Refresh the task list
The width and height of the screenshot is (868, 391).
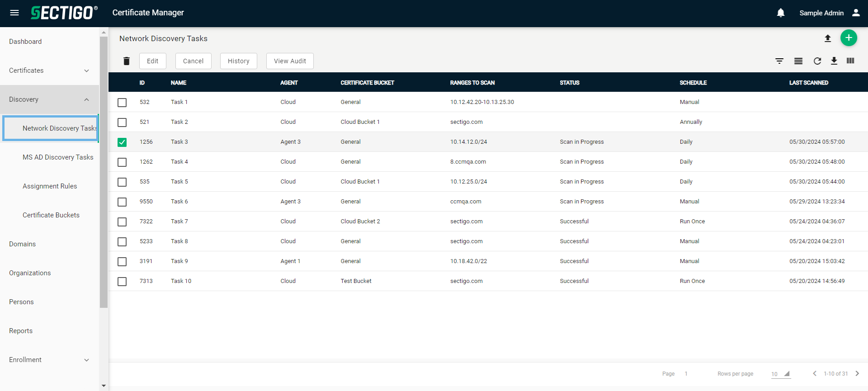(817, 61)
